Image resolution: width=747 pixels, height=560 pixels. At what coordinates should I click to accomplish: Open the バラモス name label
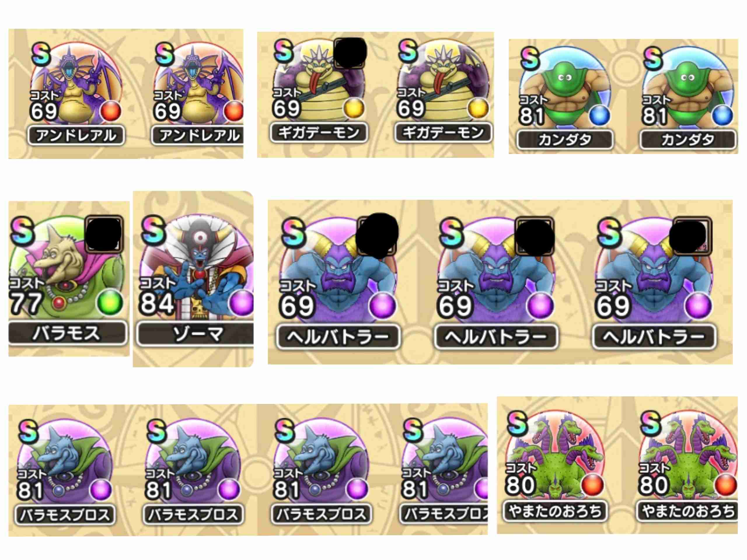[x=67, y=333]
